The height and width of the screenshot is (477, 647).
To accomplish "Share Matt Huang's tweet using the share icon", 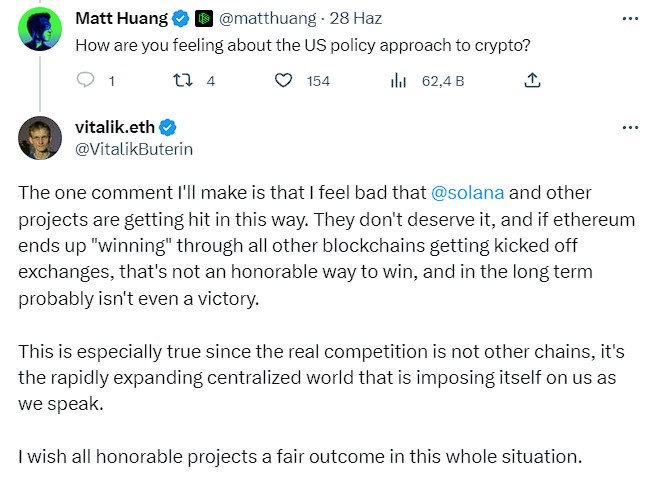I will (532, 80).
